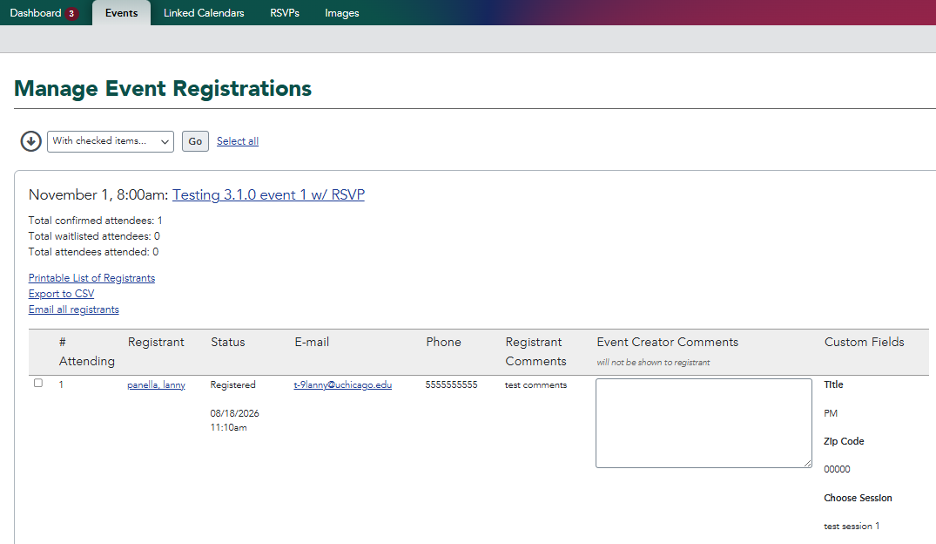Click the notification badge on Dashboard
Viewport: 936px width, 544px height.
click(x=72, y=13)
